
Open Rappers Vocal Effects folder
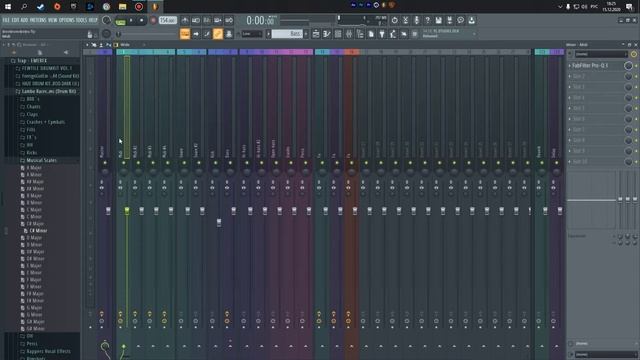click(x=48, y=351)
